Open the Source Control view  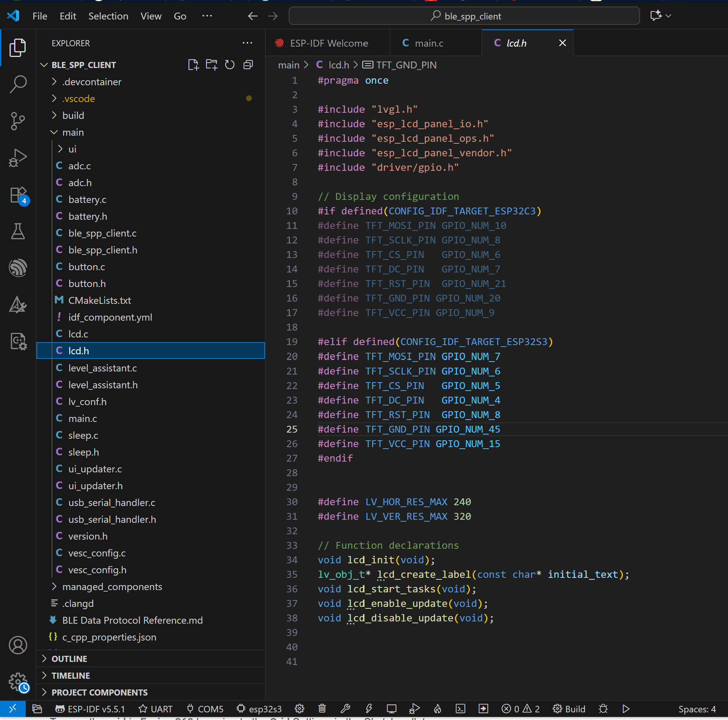coord(18,121)
